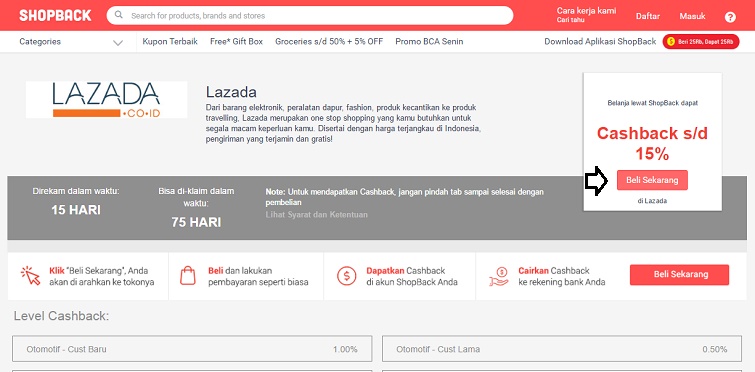Click the Lazada logo image

tap(106, 100)
